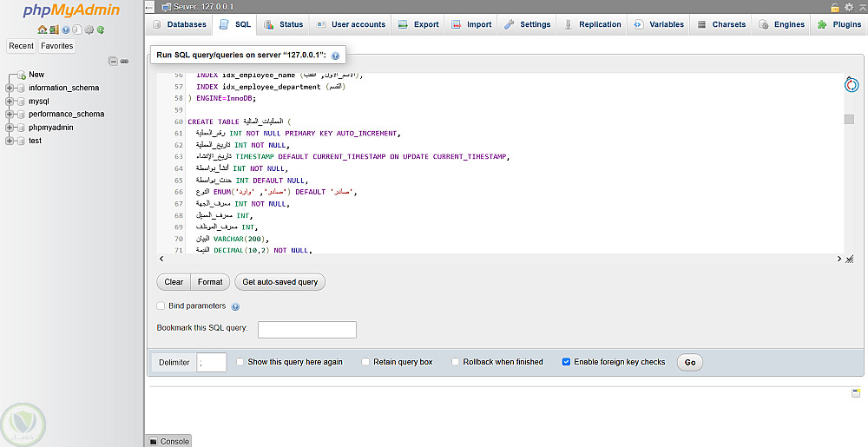Click the padlock icon in top bar

pos(835,7)
